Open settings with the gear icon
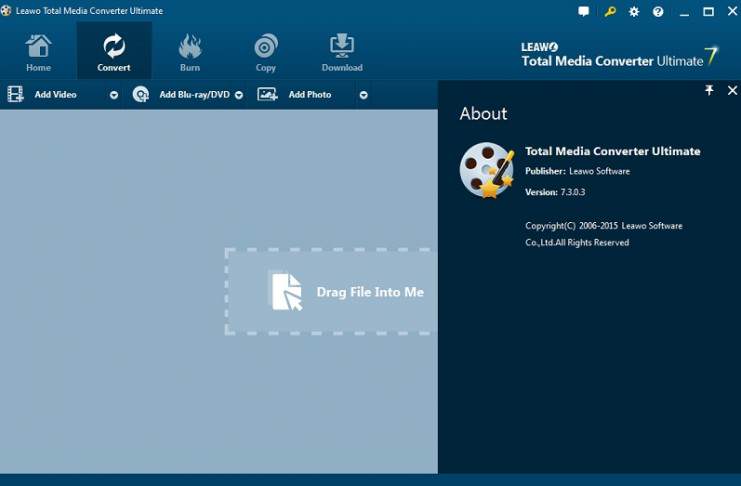The image size is (741, 486). [x=634, y=12]
